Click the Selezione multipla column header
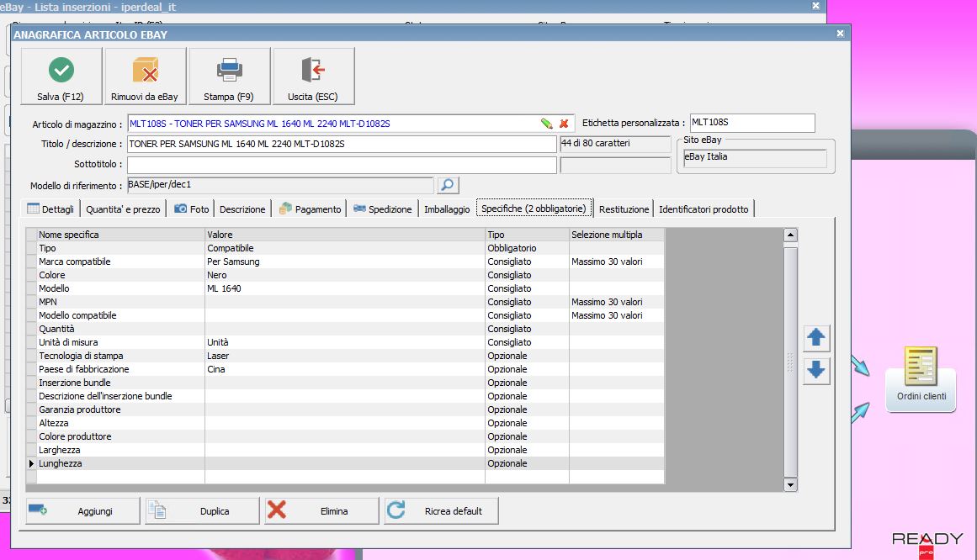The image size is (977, 560). click(x=617, y=235)
